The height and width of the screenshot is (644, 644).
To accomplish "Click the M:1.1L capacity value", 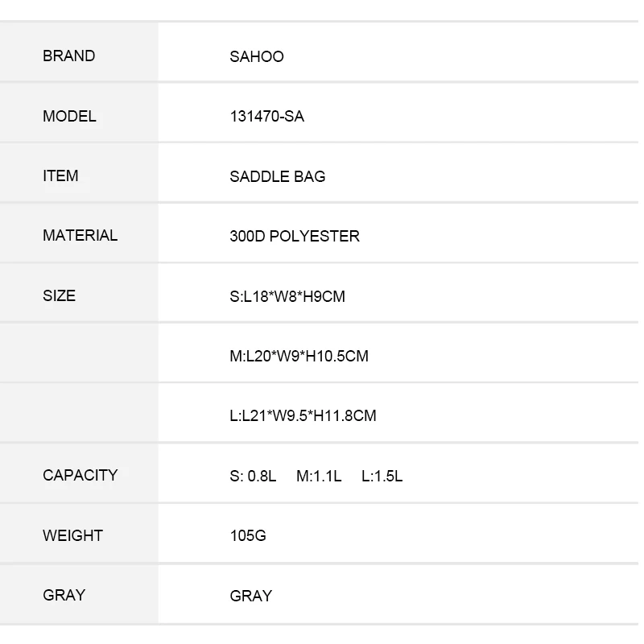I will 319,477.
